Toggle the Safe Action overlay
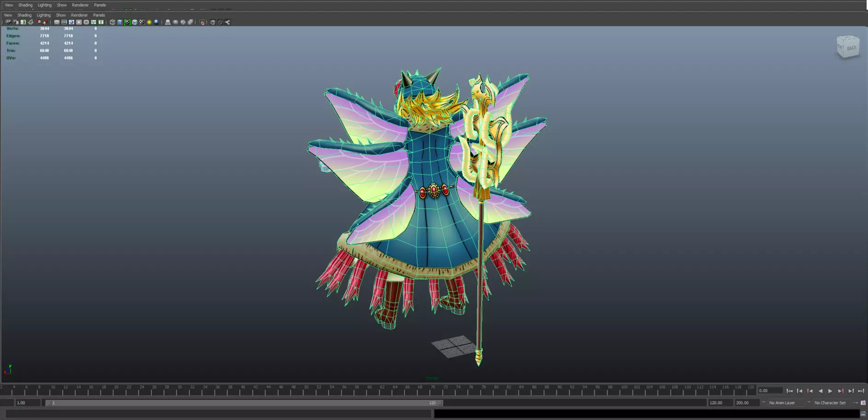 (93, 22)
